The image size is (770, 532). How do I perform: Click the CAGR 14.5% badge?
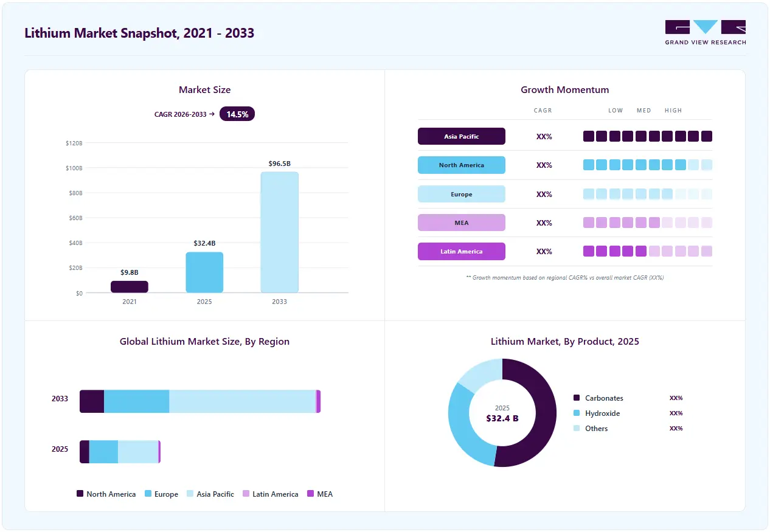coord(237,114)
